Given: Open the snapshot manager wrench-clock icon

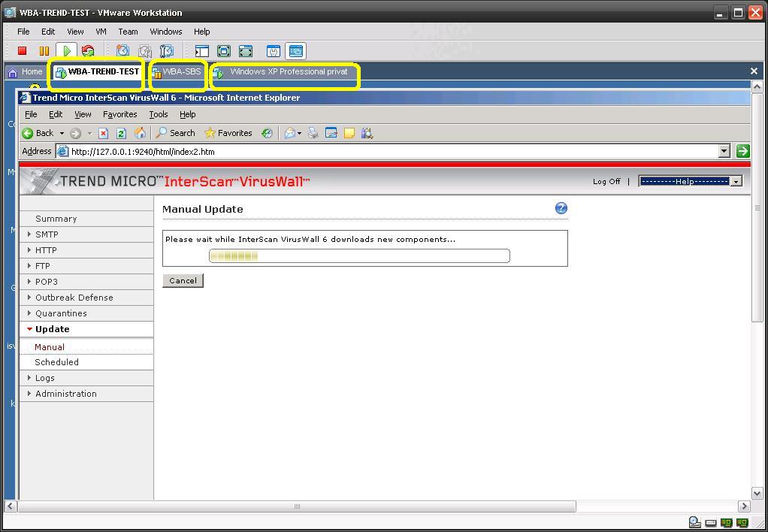Looking at the screenshot, I should pyautogui.click(x=167, y=50).
